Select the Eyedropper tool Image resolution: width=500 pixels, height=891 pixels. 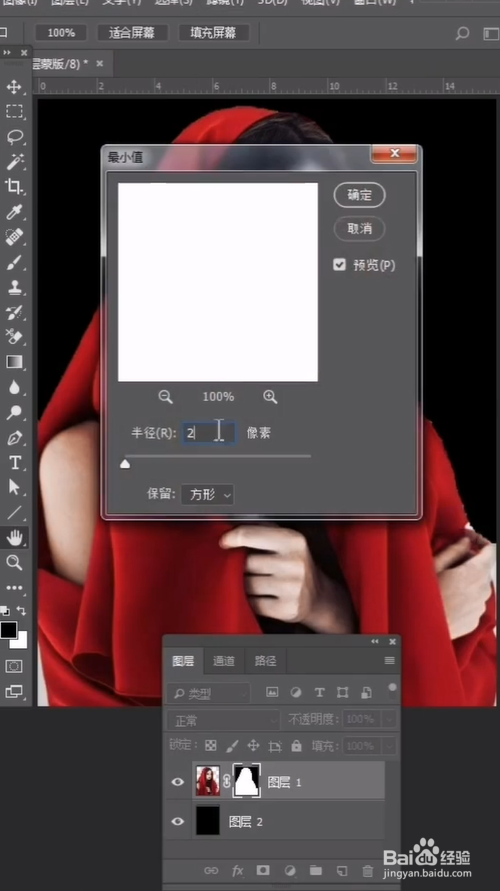coord(14,212)
